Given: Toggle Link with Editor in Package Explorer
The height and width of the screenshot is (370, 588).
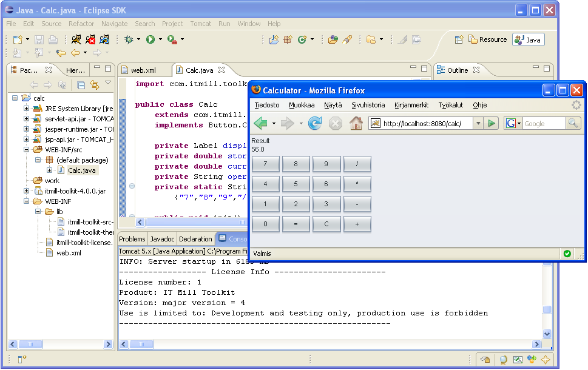Looking at the screenshot, I should [94, 85].
